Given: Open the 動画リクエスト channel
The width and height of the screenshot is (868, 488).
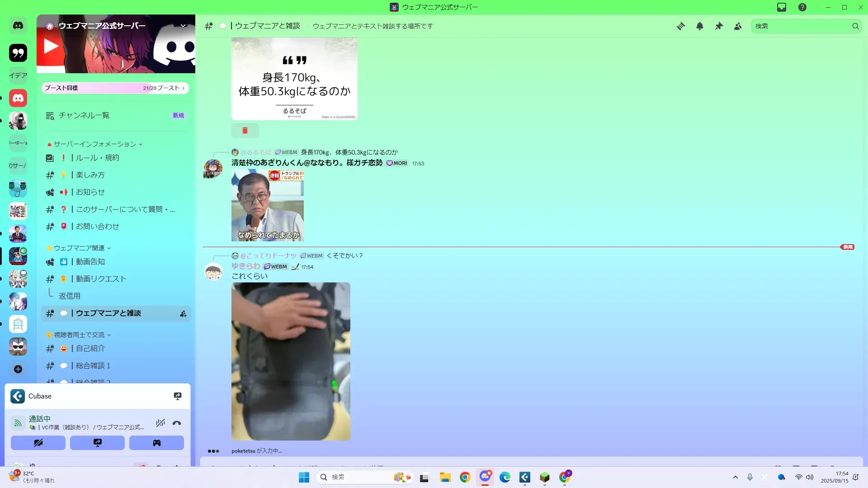Looking at the screenshot, I should (101, 279).
